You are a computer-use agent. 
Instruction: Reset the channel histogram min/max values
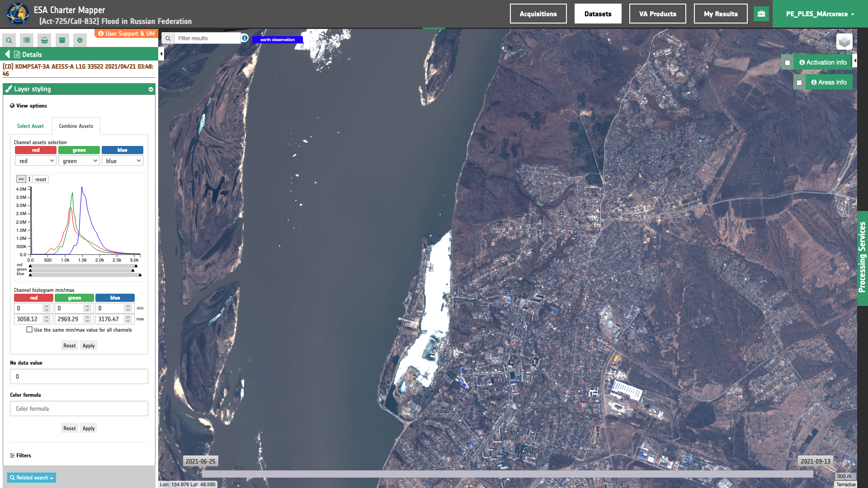click(x=70, y=346)
